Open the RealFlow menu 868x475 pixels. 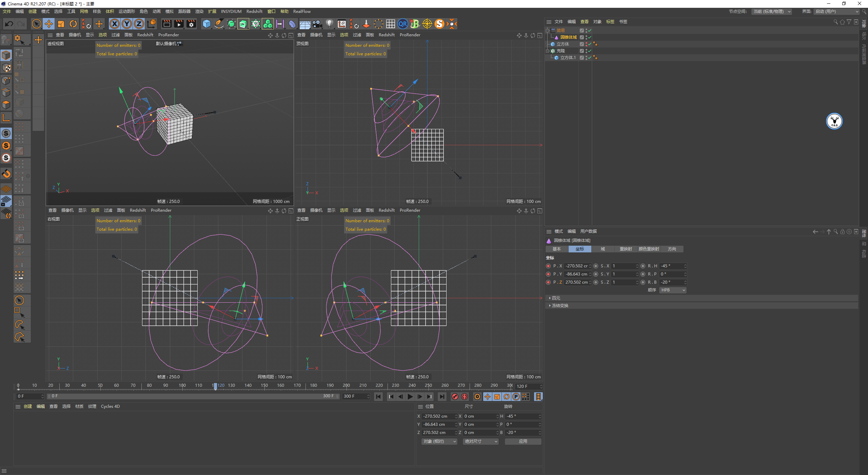(302, 12)
